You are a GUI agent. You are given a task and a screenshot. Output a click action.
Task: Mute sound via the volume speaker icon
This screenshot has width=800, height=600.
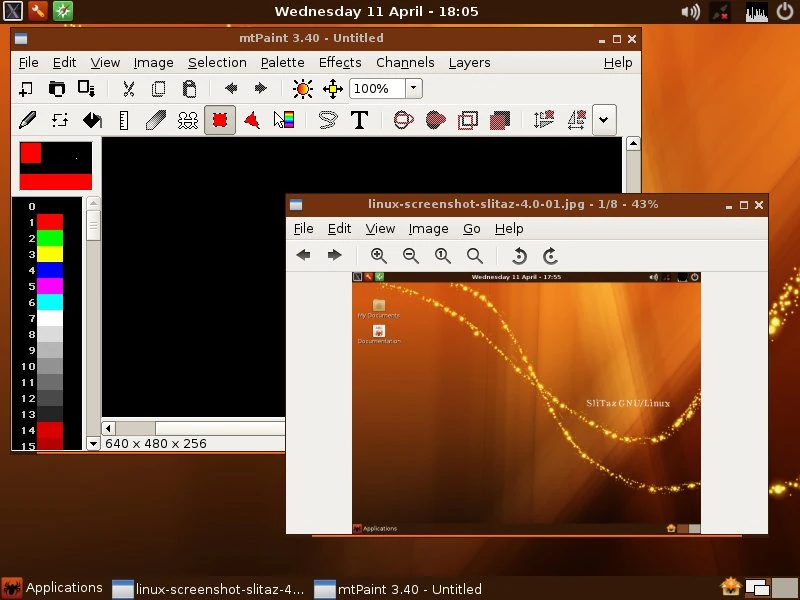point(690,12)
